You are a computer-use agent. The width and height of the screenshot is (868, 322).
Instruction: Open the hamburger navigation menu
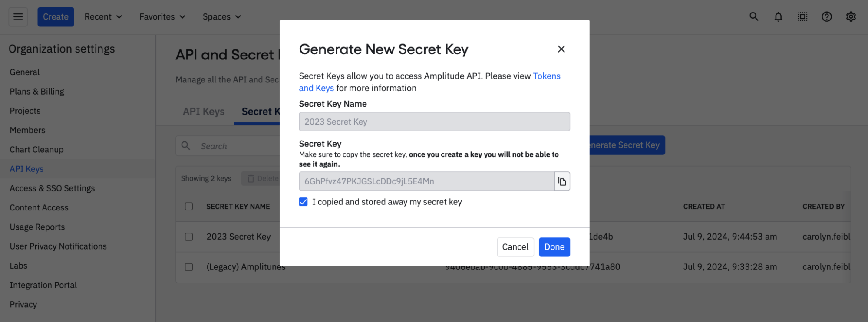(18, 17)
